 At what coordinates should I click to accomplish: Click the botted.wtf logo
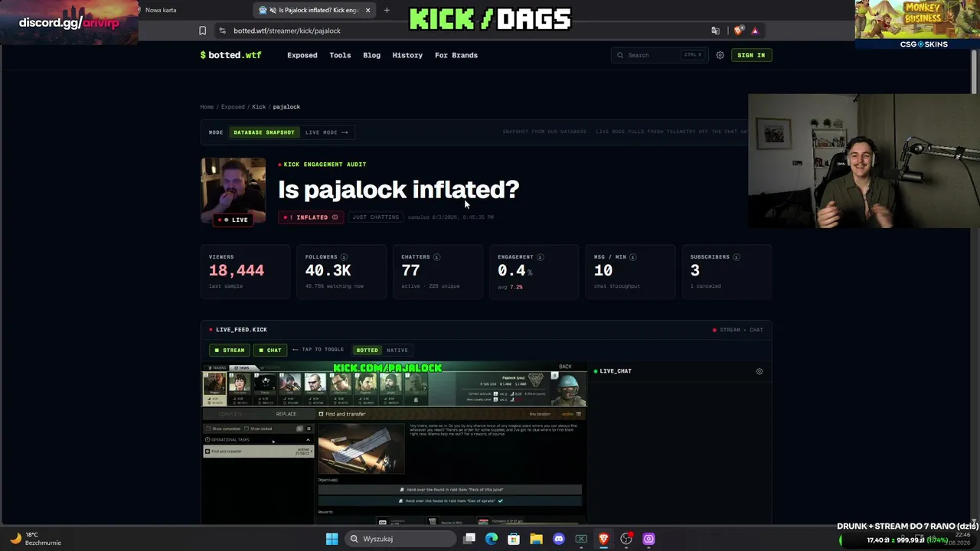(230, 55)
